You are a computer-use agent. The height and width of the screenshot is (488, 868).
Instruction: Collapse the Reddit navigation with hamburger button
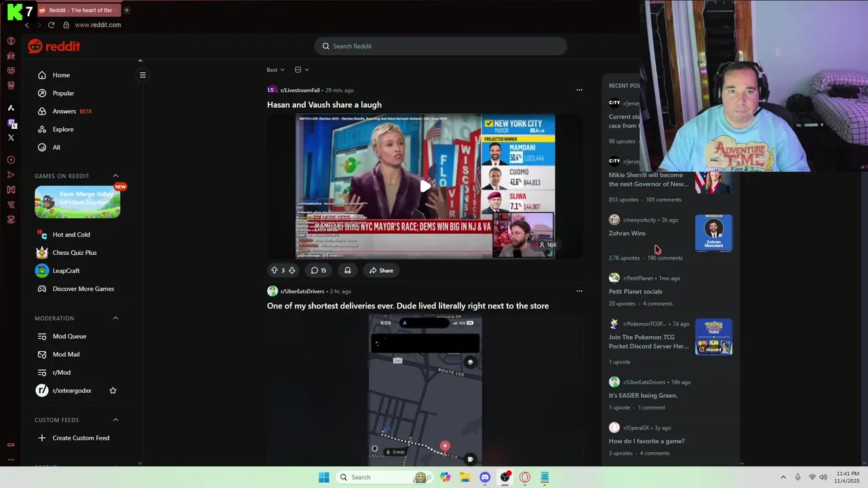point(142,75)
